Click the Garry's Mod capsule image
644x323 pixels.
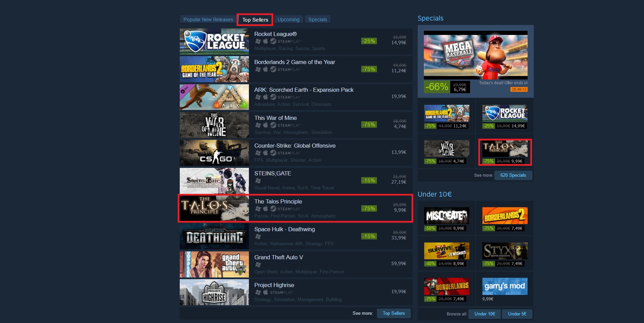(505, 286)
